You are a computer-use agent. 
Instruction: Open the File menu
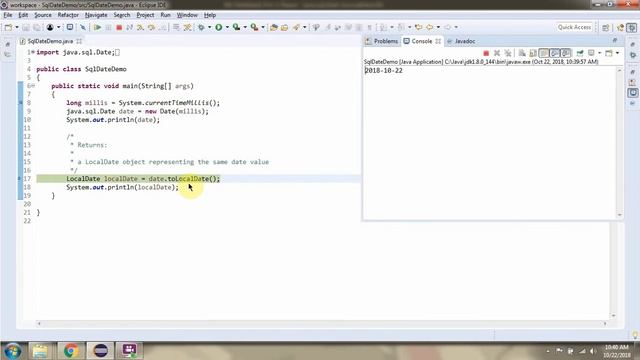pos(8,15)
